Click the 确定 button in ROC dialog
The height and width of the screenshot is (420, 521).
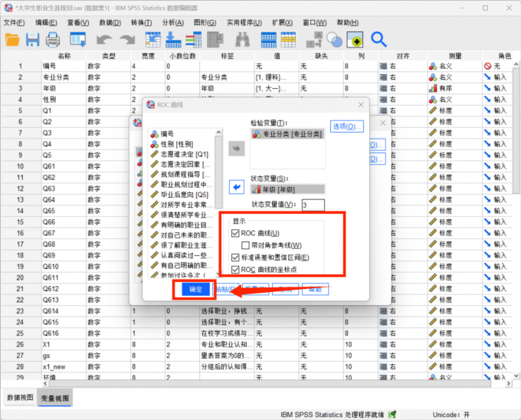(x=195, y=290)
